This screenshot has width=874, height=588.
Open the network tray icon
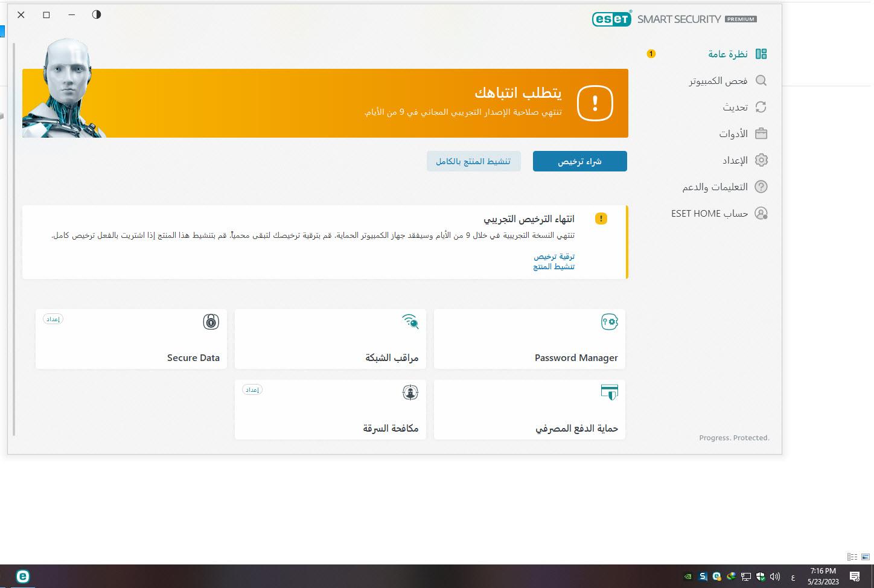(x=746, y=577)
